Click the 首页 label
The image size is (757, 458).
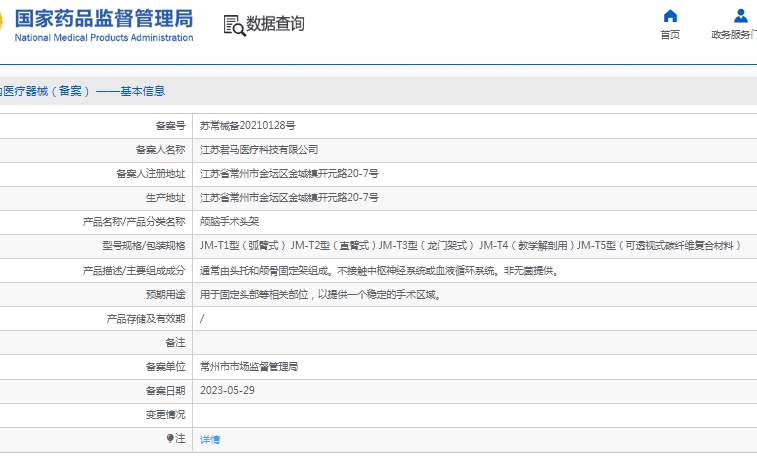coord(670,34)
